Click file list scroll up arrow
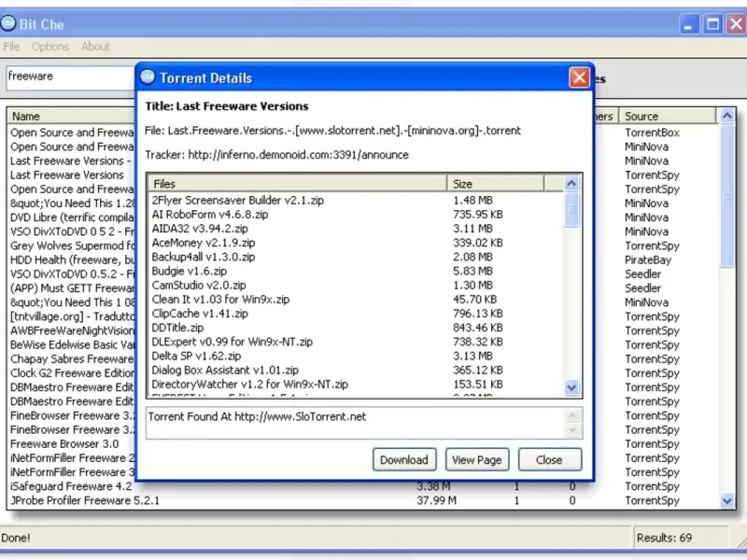 point(571,183)
